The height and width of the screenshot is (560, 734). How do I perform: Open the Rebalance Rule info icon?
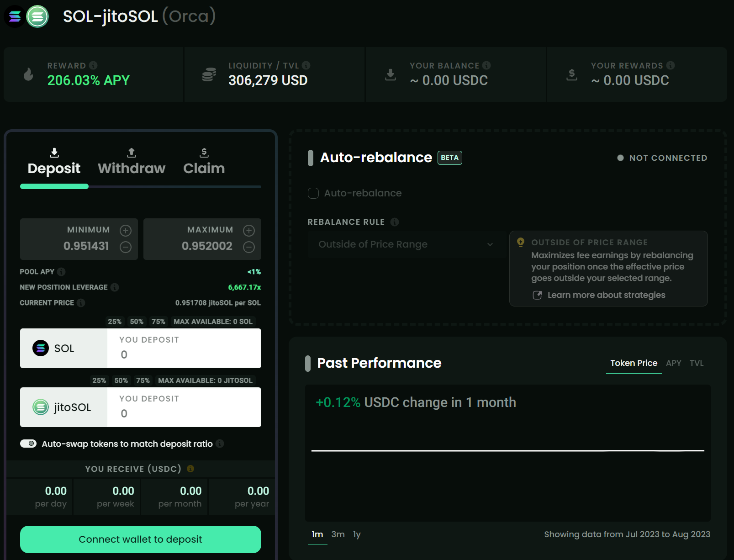[x=395, y=222]
